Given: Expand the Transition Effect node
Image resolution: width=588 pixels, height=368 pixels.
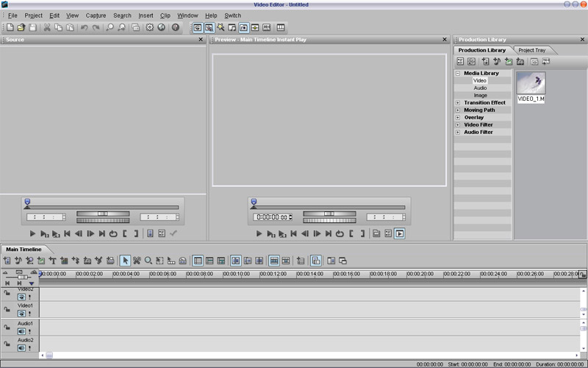Looking at the screenshot, I should pos(458,102).
